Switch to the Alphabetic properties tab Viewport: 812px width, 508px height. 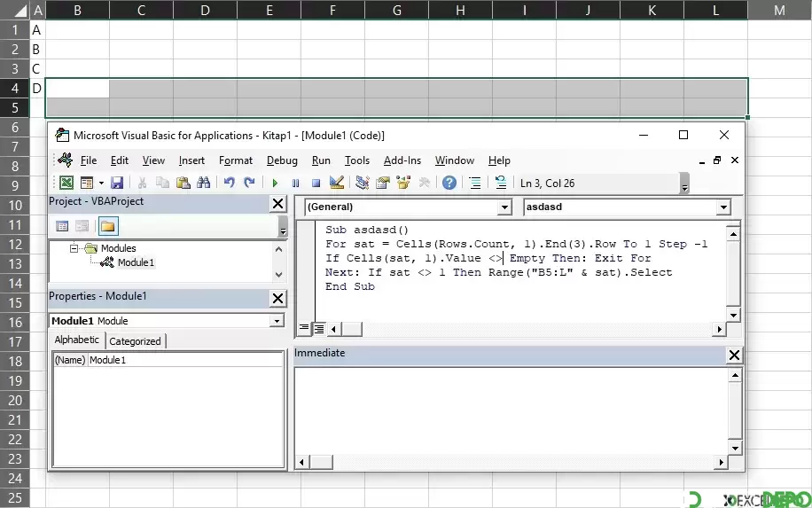[76, 340]
